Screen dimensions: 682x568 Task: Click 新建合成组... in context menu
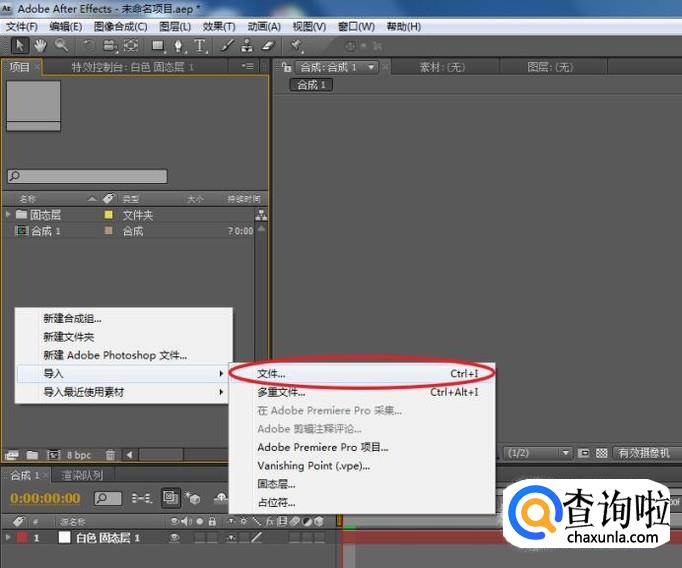72,319
